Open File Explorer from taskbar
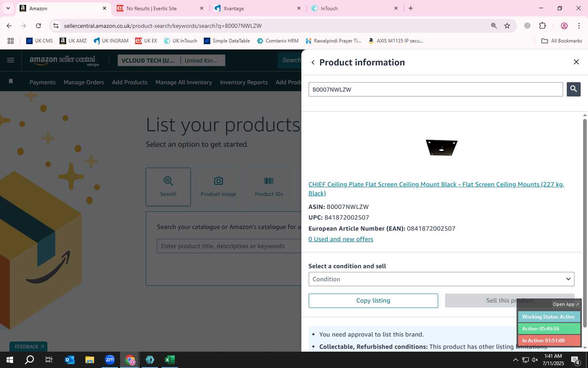 pos(90,360)
